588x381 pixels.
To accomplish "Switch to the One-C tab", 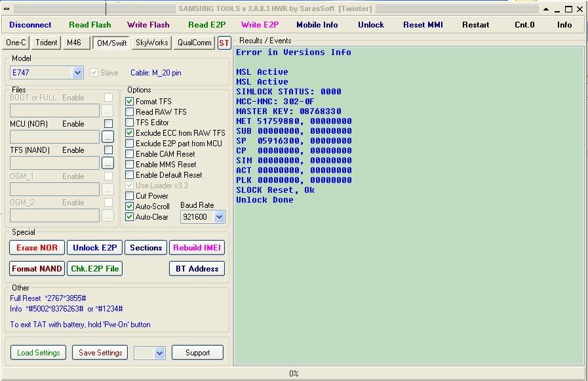I will click(x=16, y=43).
